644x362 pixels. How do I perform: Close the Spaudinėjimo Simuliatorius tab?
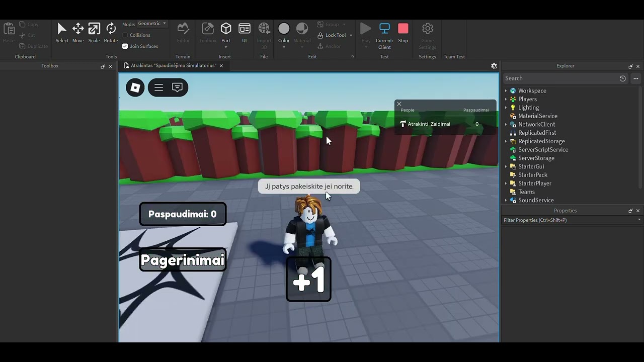pos(221,66)
